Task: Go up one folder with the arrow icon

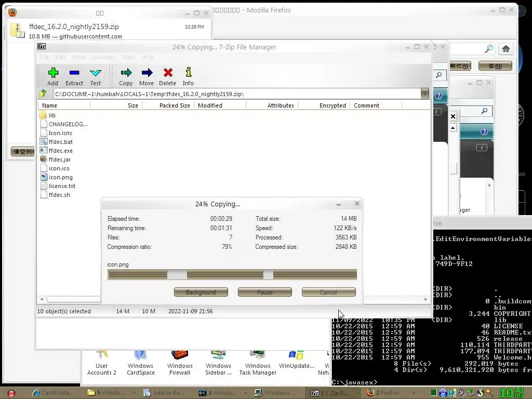Action: point(43,94)
